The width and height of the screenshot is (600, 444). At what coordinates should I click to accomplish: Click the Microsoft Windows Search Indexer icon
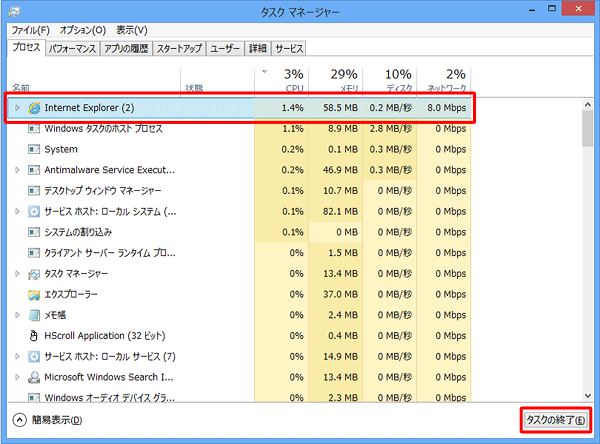tap(34, 377)
